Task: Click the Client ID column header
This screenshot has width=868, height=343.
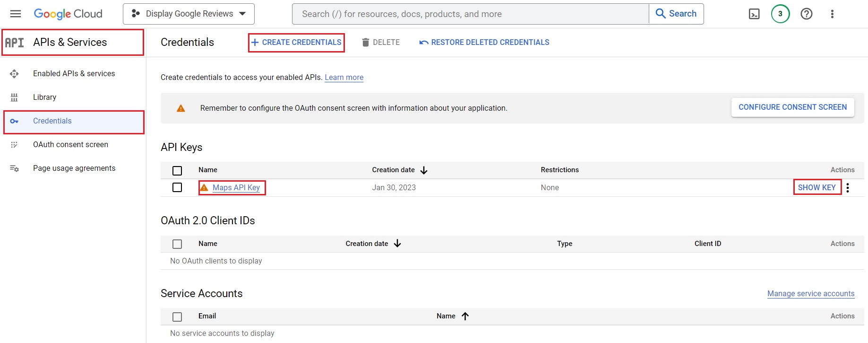Action: click(708, 244)
